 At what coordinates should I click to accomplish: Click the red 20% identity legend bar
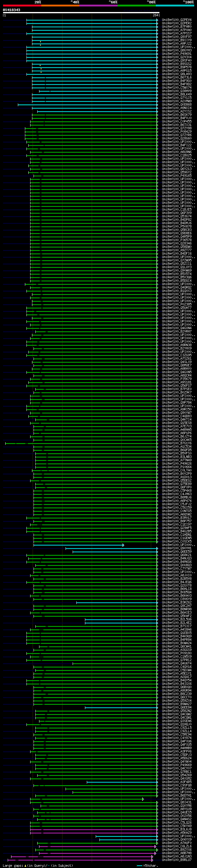pos(22,6)
